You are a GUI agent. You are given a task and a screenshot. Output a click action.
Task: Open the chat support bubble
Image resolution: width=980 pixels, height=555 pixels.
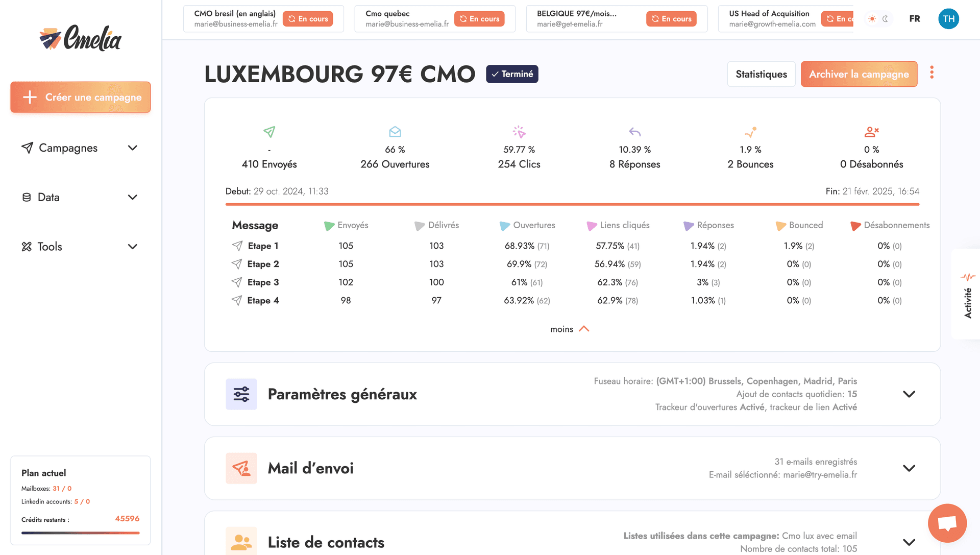coord(947,523)
